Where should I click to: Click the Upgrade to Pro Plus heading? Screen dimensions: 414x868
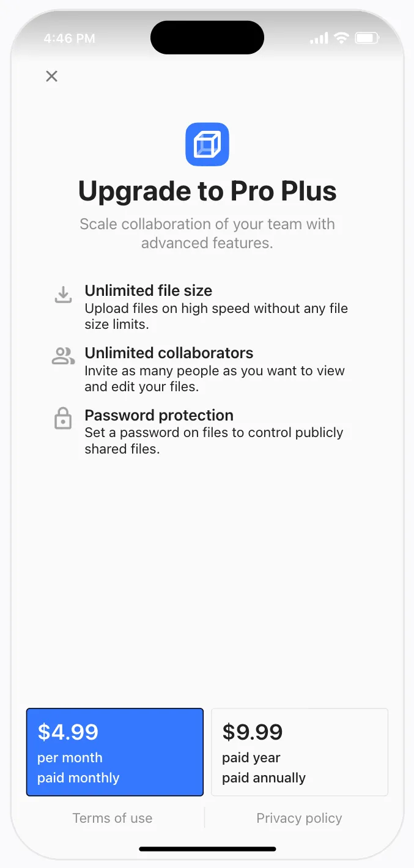click(x=207, y=191)
